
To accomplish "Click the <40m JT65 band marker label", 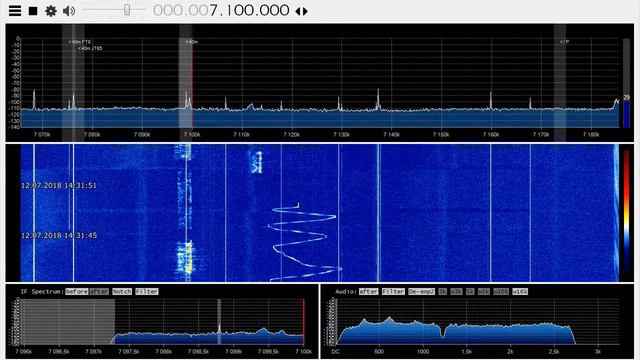I will pyautogui.click(x=90, y=48).
